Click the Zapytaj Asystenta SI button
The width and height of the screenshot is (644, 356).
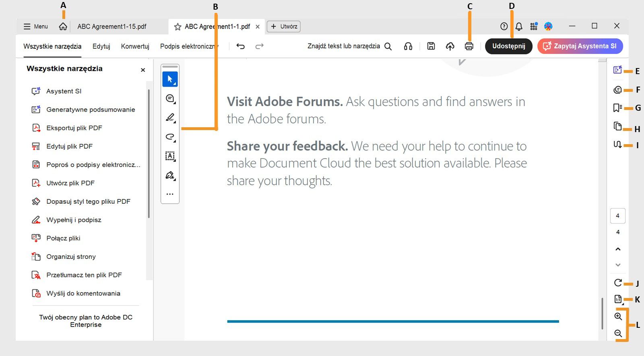coord(580,46)
